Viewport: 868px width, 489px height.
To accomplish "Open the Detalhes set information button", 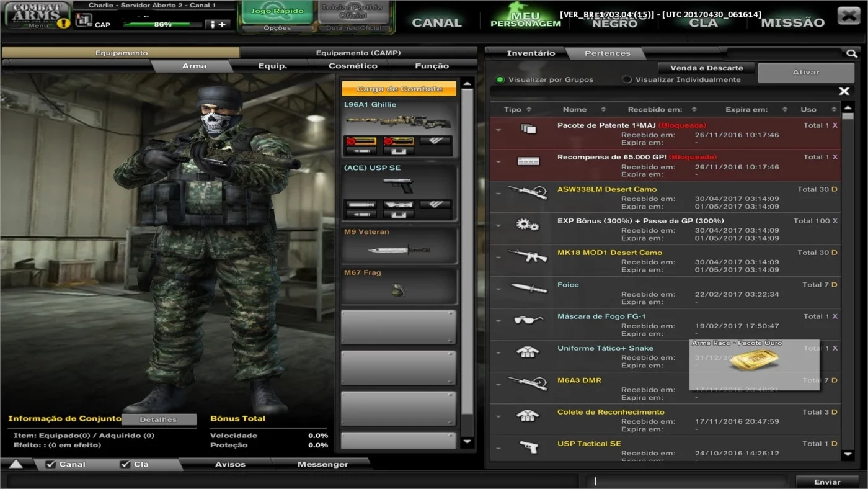I will click(158, 419).
